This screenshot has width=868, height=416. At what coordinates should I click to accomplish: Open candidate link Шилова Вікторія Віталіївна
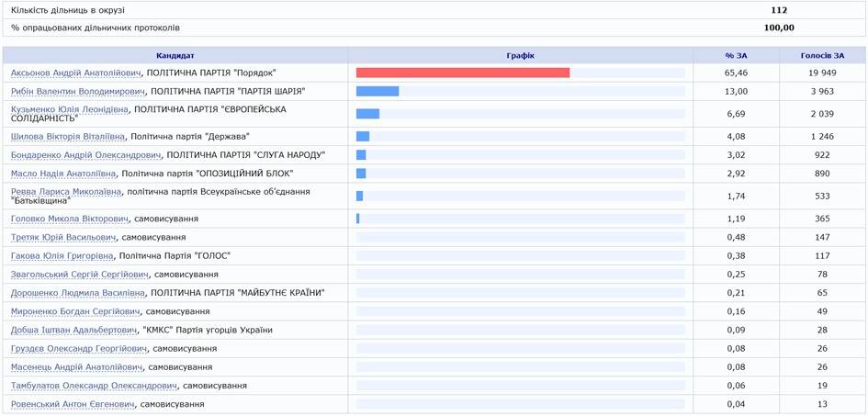coord(68,136)
